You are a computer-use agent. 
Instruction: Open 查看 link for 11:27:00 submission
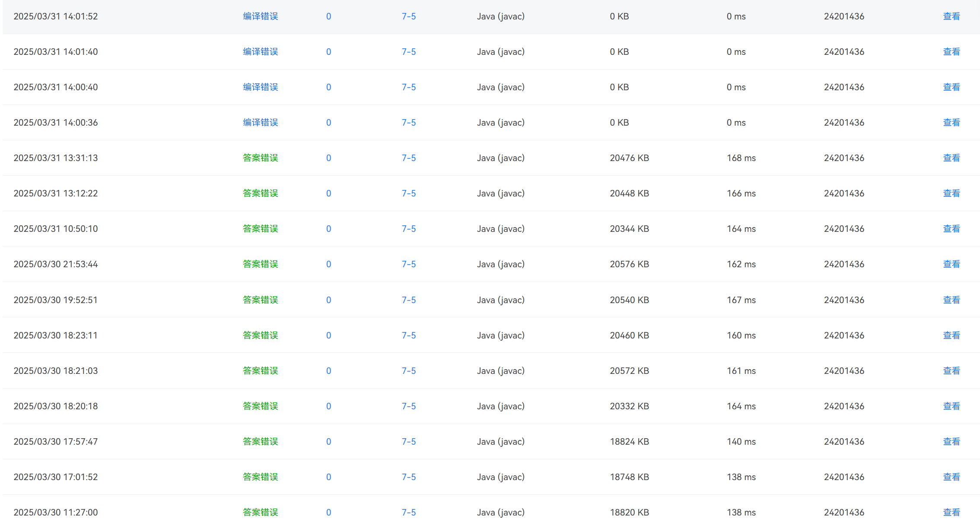(951, 512)
